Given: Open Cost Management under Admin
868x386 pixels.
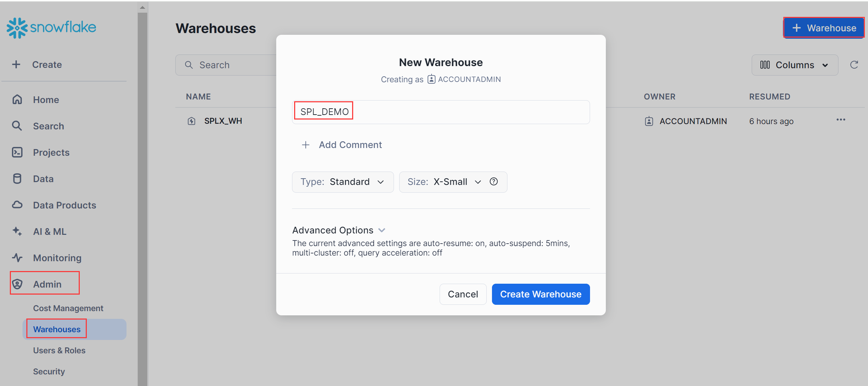Looking at the screenshot, I should point(68,308).
